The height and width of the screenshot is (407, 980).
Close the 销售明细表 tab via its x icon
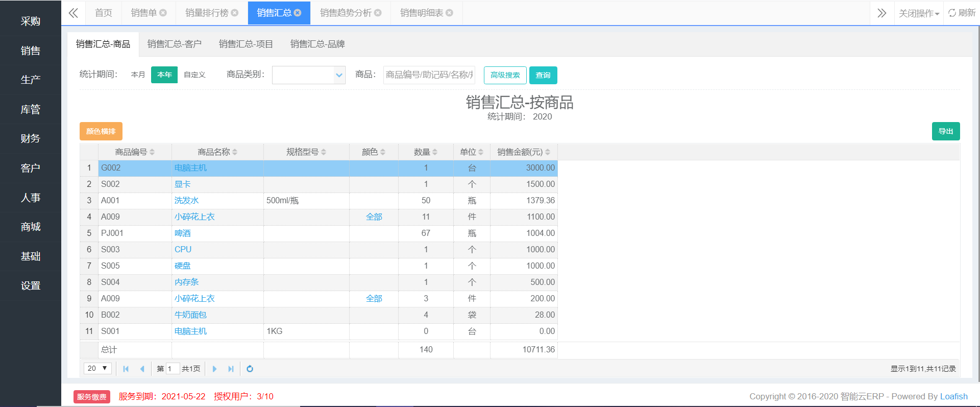point(450,13)
